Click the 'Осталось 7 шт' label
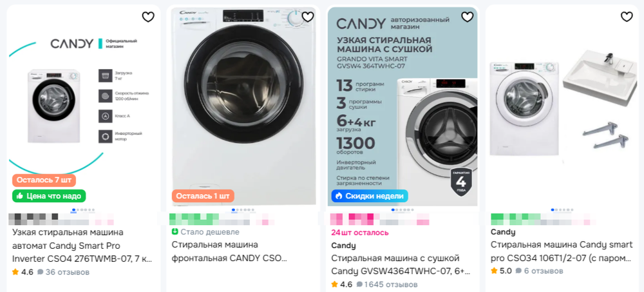Viewport: 644px width, 292px height. [44, 180]
